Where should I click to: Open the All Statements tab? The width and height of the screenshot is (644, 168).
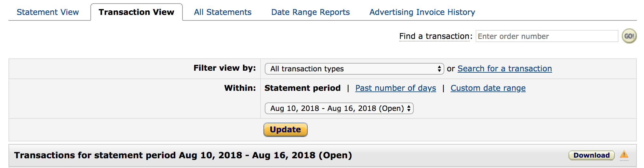[x=223, y=12]
